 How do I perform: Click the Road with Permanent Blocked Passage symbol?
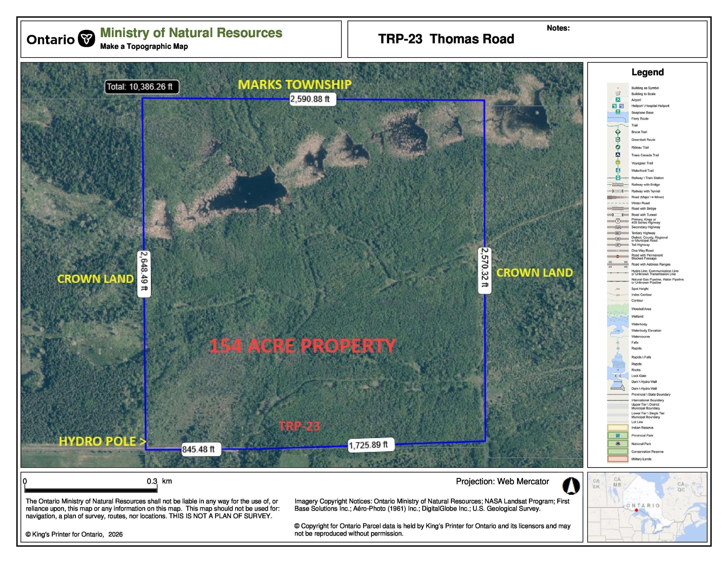(x=618, y=257)
